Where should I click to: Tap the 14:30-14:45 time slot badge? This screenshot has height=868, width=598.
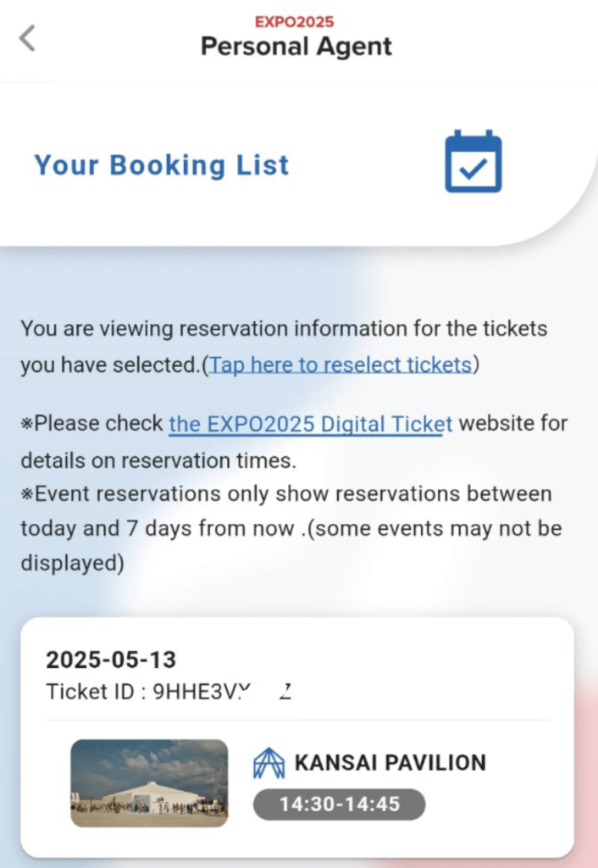(339, 804)
